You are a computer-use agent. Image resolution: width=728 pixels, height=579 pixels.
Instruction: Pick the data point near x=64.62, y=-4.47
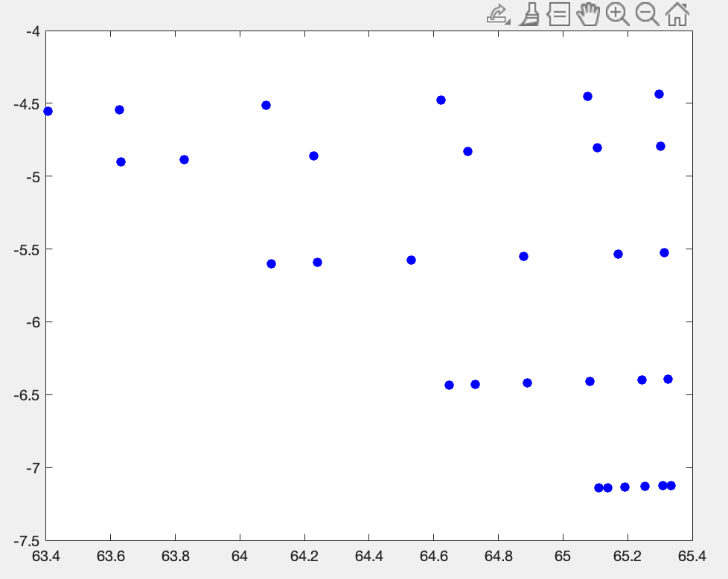tap(441, 100)
